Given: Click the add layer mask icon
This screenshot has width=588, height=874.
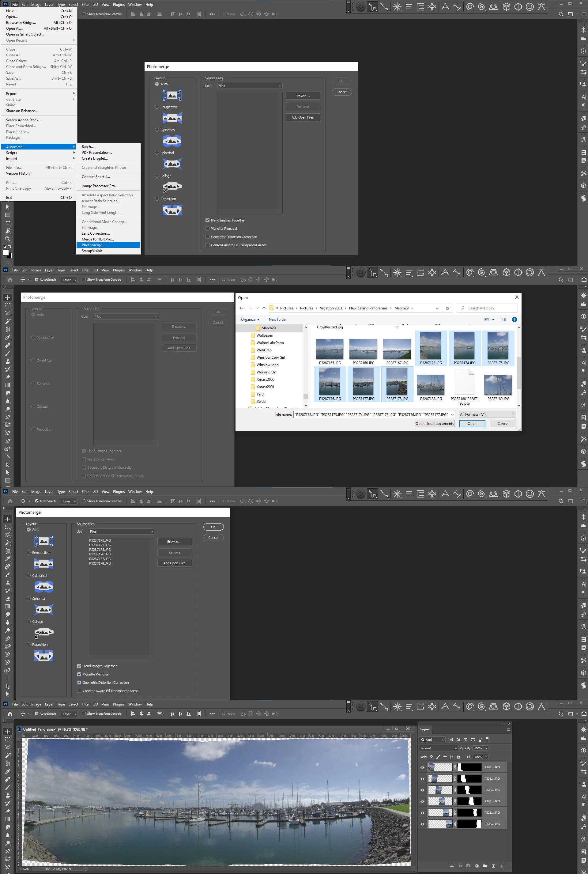Looking at the screenshot, I should 468,866.
